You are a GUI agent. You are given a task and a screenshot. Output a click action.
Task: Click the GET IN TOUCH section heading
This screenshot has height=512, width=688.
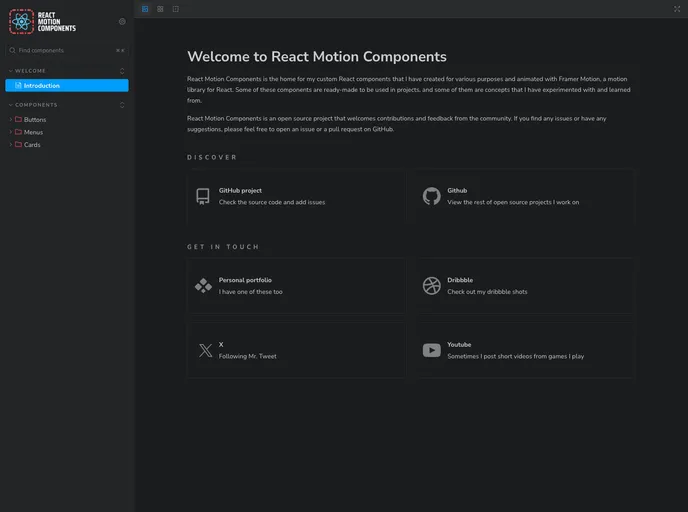(223, 247)
